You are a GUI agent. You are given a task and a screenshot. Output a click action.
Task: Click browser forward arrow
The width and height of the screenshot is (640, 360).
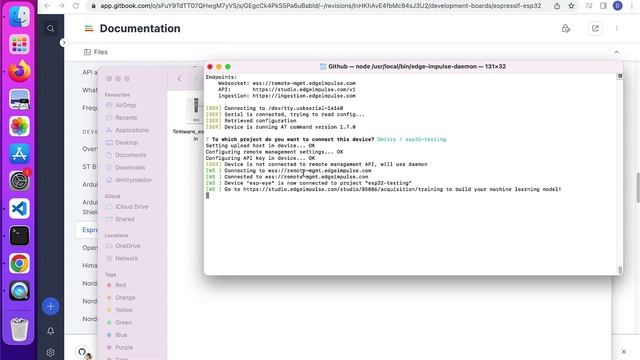61,6
